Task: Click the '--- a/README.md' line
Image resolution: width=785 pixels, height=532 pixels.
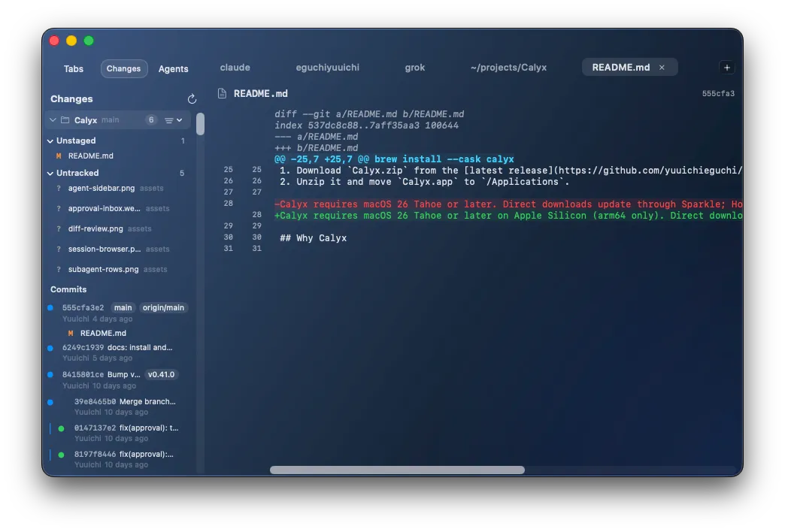Action: [316, 137]
